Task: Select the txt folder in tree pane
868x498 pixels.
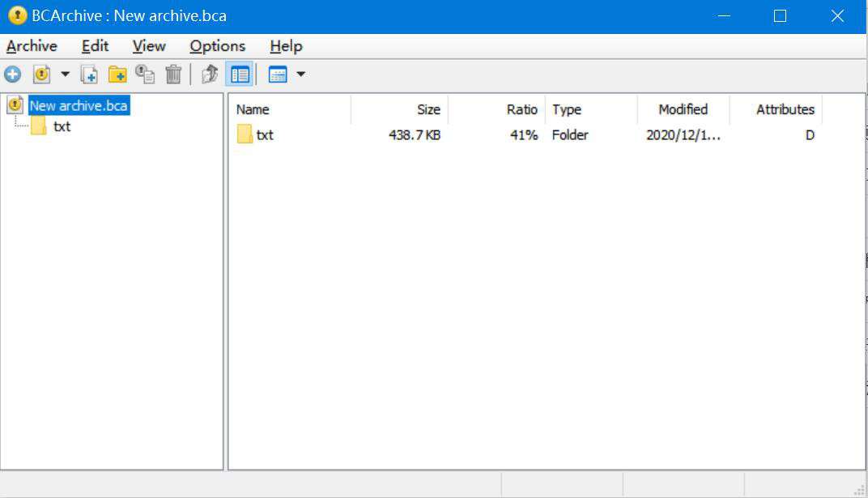Action: (62, 126)
